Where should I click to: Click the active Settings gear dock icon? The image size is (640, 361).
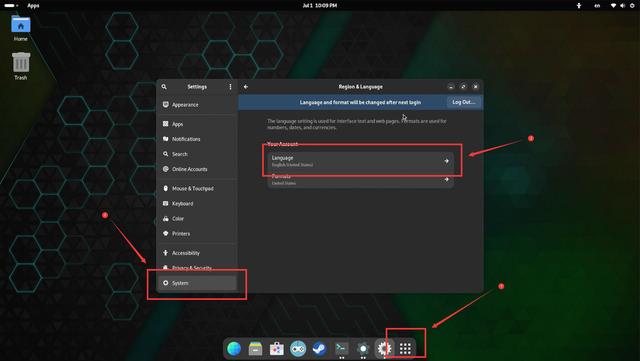[x=384, y=349]
